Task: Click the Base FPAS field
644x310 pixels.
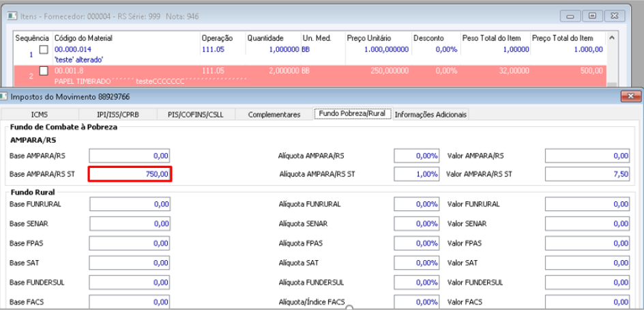Action: (130, 243)
